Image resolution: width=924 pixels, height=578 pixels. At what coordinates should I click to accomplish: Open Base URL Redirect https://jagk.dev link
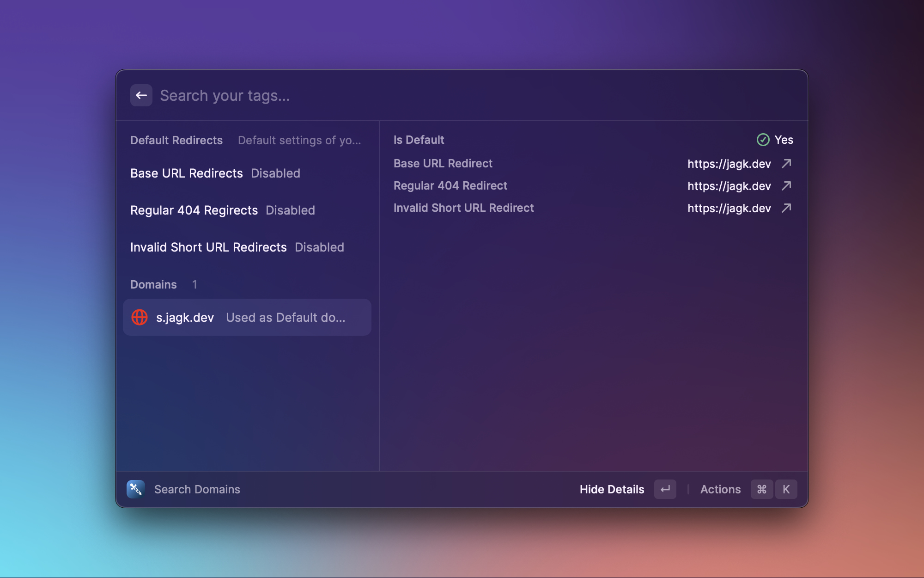pos(729,164)
